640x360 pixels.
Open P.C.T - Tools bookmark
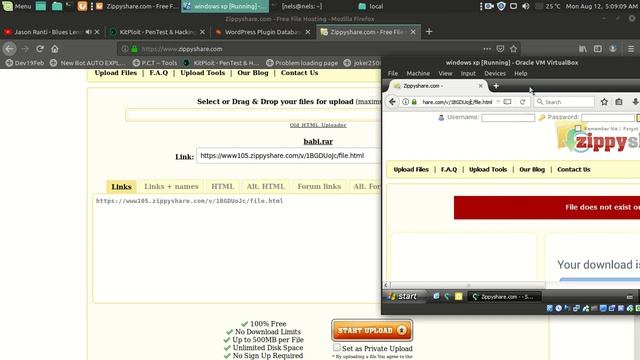155,63
